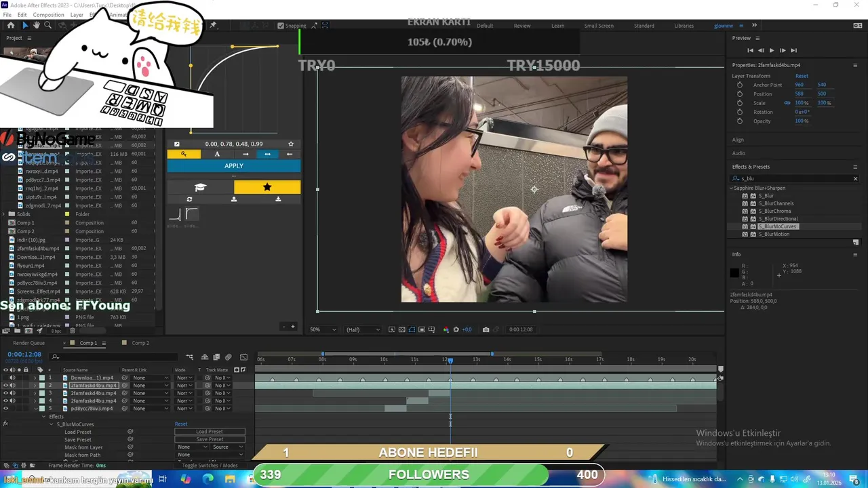Open graduation cap presets in Flow panel
The height and width of the screenshot is (488, 868).
[x=200, y=187]
